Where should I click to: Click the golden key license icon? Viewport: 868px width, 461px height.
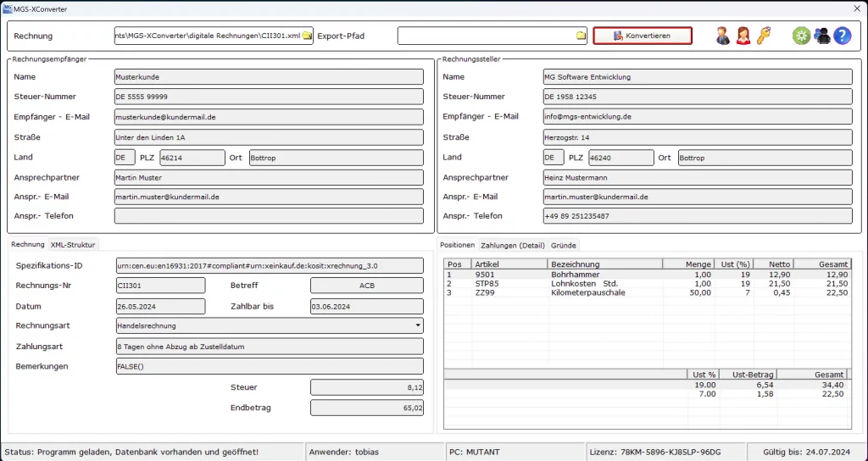tap(764, 36)
